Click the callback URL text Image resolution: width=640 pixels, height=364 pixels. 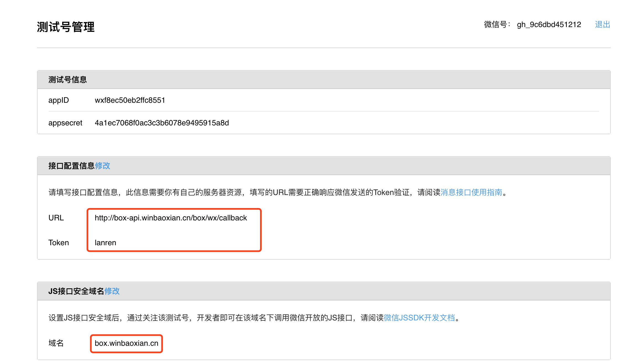(x=171, y=218)
